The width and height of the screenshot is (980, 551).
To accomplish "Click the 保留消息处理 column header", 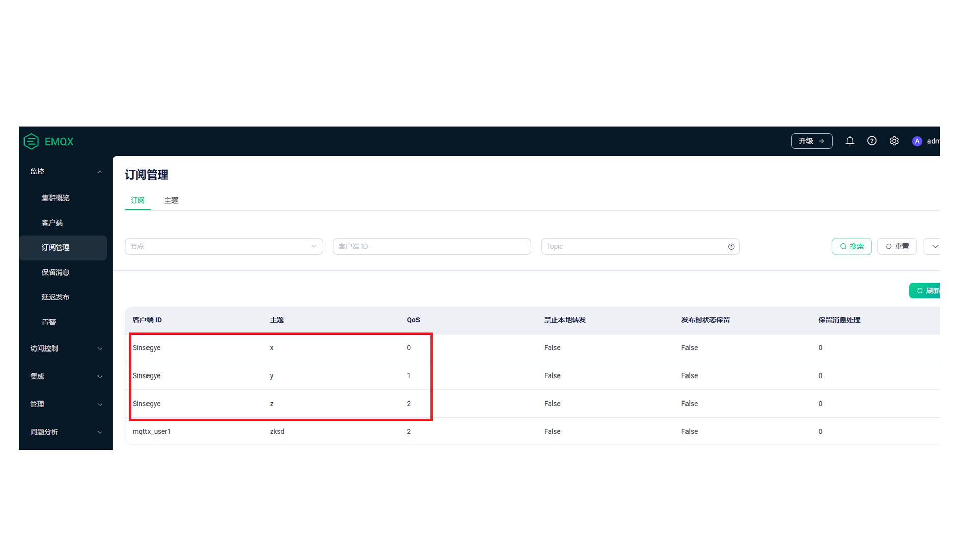I will pyautogui.click(x=839, y=320).
